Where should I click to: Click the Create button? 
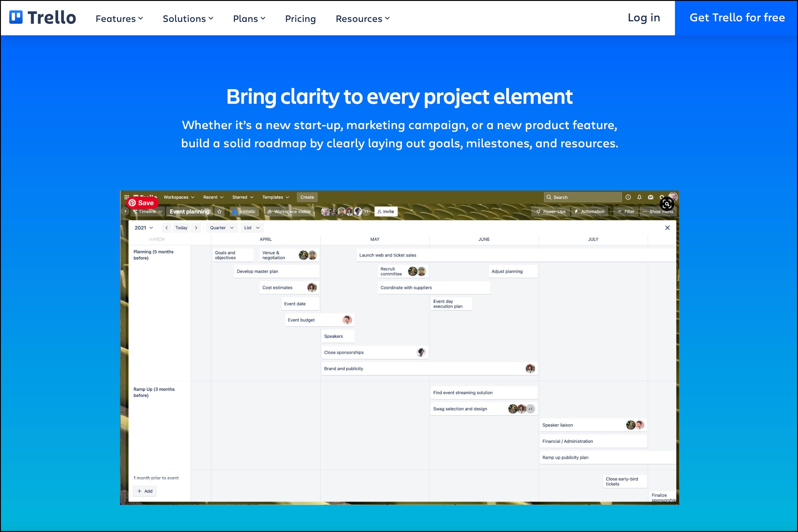307,197
